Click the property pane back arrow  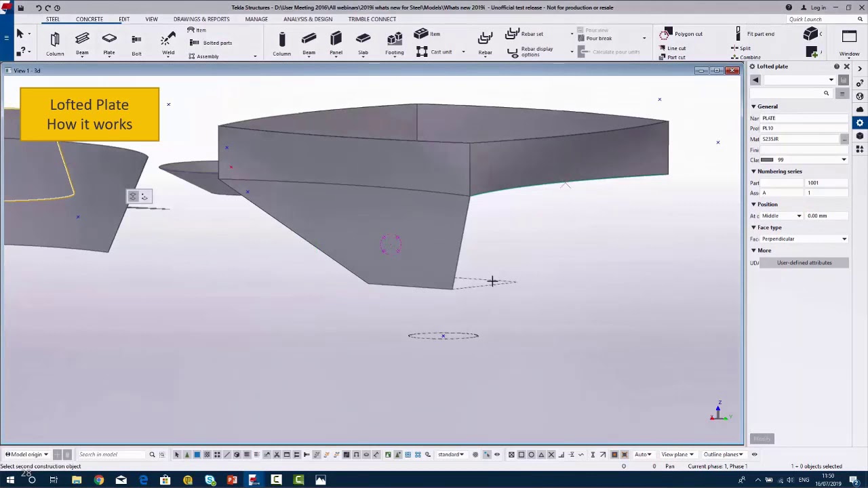coord(755,80)
